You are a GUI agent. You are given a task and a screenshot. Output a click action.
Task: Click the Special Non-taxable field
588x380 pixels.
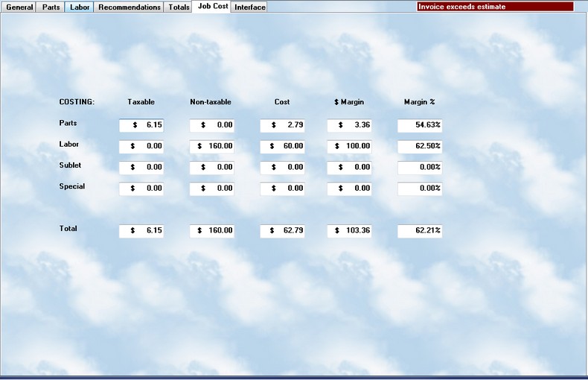pos(212,189)
